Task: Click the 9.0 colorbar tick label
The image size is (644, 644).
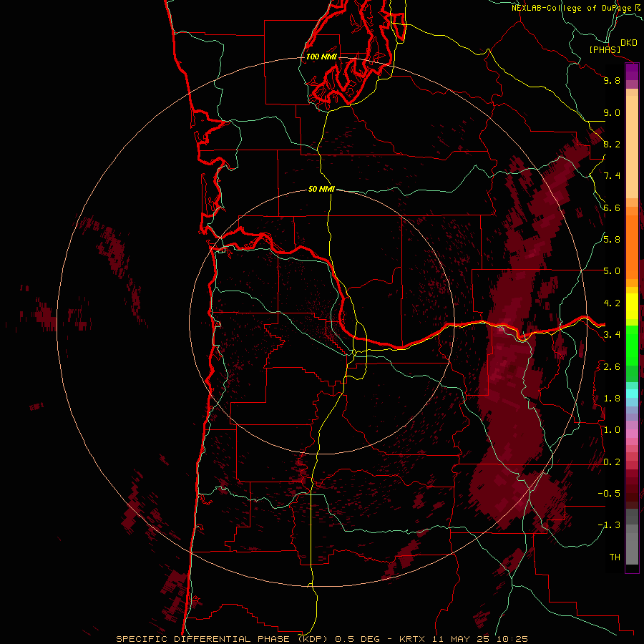Action: [x=612, y=112]
